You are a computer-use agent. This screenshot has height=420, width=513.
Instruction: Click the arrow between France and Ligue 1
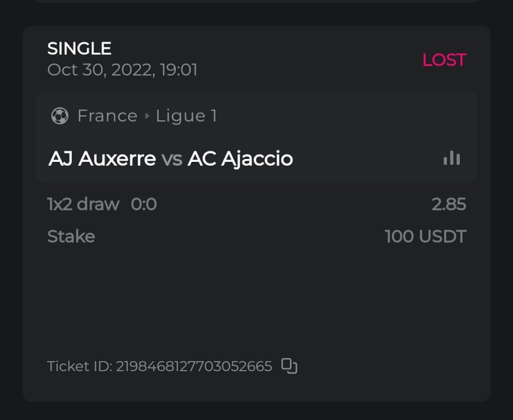pos(147,116)
